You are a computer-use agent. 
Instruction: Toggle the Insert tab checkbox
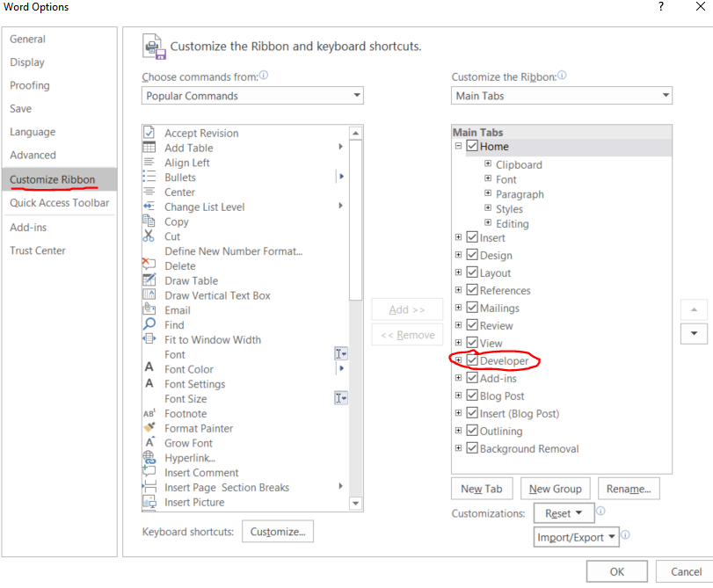click(x=472, y=237)
